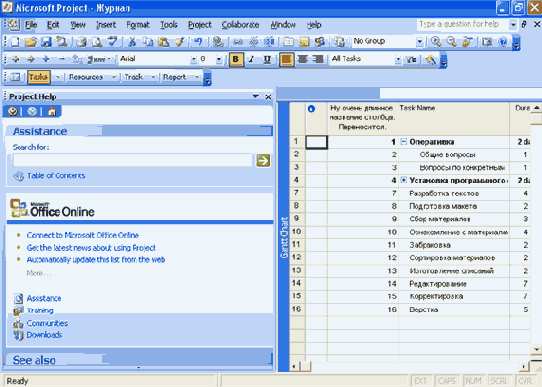Show subtasks using the plus icon
The height and width of the screenshot is (387, 542).
pyautogui.click(x=46, y=59)
